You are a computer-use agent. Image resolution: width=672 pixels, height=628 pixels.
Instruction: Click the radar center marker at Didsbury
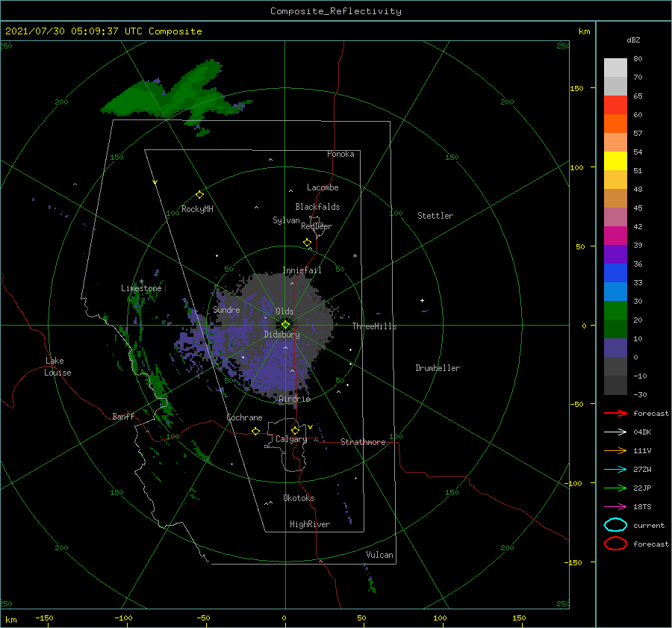pos(285,325)
